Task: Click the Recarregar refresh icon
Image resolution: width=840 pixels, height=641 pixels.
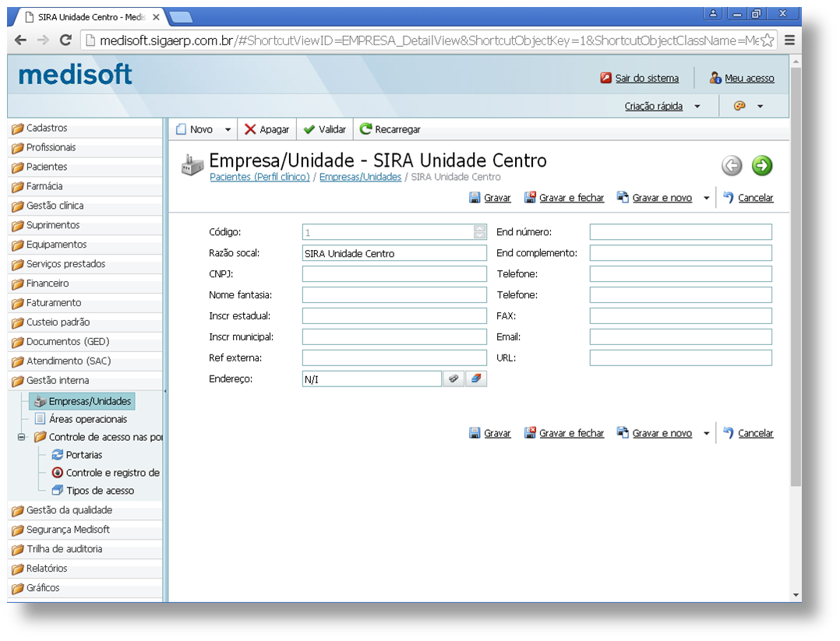Action: 365,129
